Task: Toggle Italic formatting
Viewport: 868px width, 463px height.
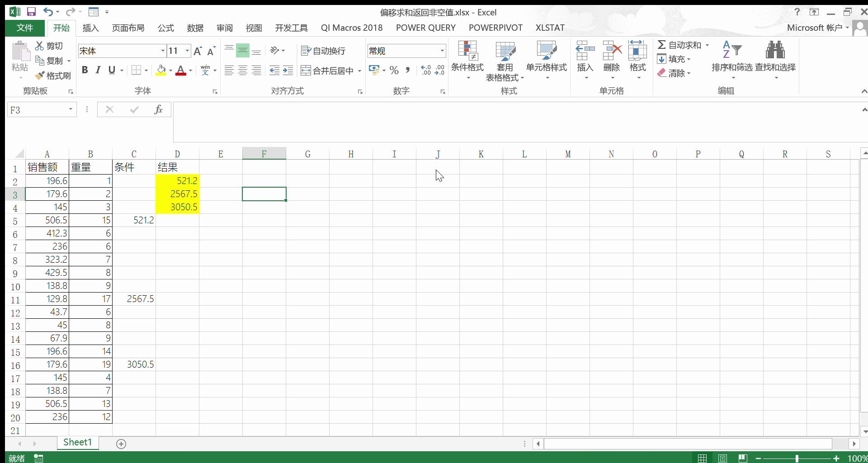Action: pos(98,70)
